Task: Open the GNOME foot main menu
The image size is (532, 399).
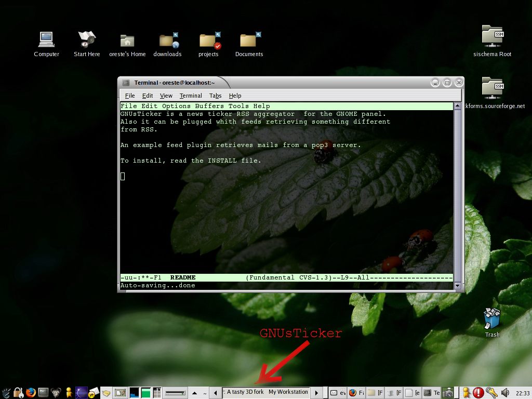Action: 6,392
